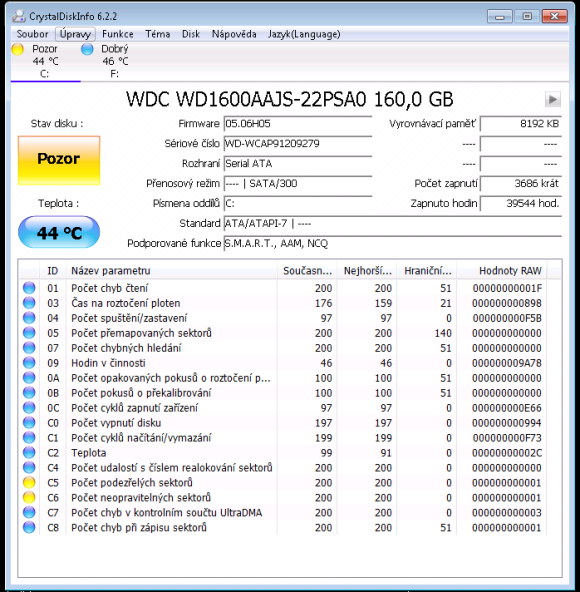Click the blue status icon for attribute C7
580x592 pixels.
point(29,513)
